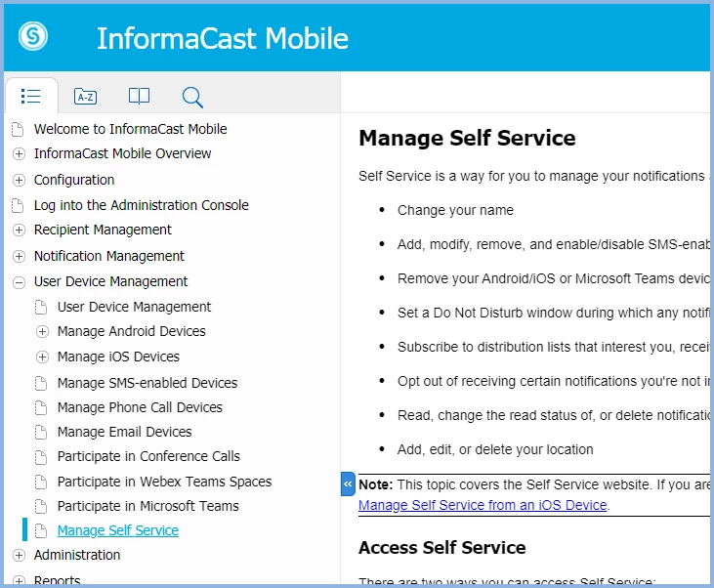Open Participate in Webex Teams Spaces topic
Screen dimensions: 714x588
[x=164, y=482]
